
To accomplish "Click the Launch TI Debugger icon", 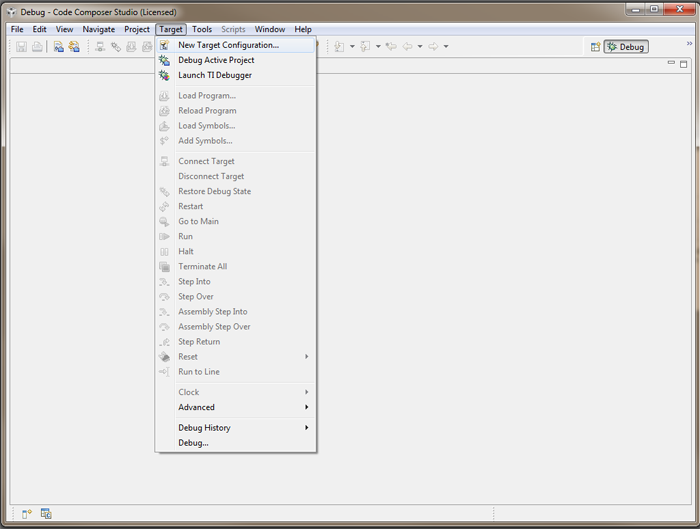I will click(x=164, y=75).
